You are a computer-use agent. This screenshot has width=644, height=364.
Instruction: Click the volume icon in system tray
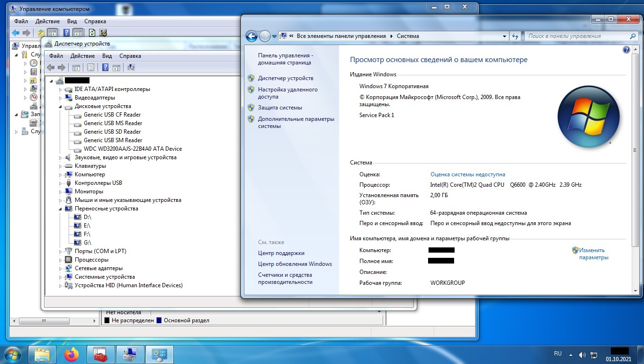[x=582, y=355]
